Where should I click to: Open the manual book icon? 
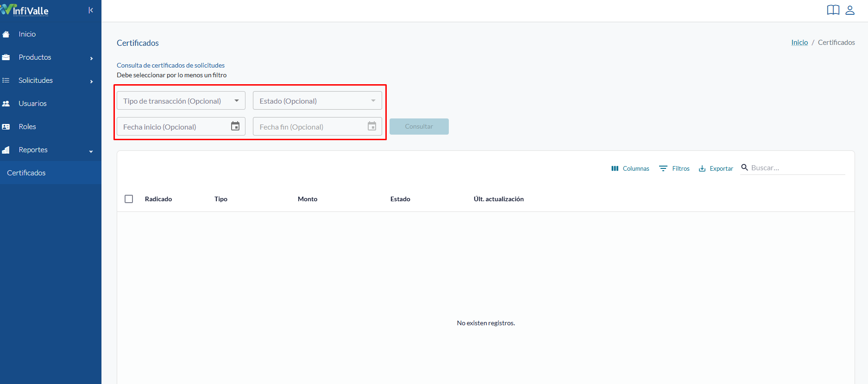pyautogui.click(x=833, y=10)
